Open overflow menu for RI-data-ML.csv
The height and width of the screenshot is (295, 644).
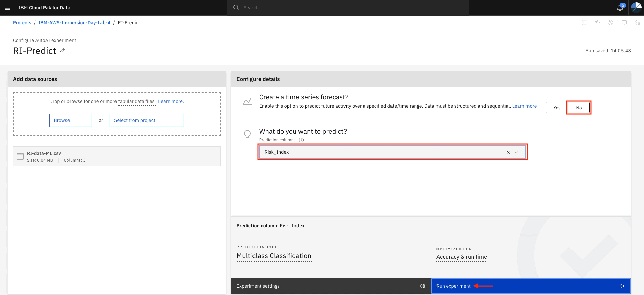[211, 157]
